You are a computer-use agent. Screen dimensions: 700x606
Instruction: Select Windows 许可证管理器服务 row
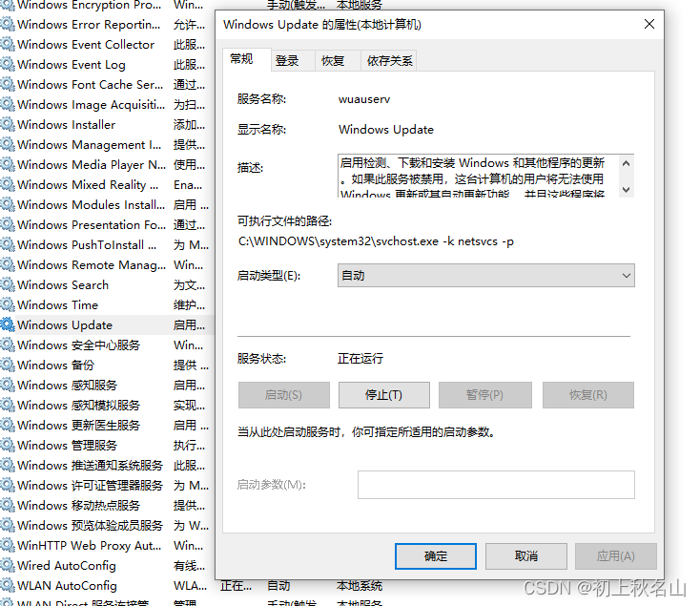(107, 486)
